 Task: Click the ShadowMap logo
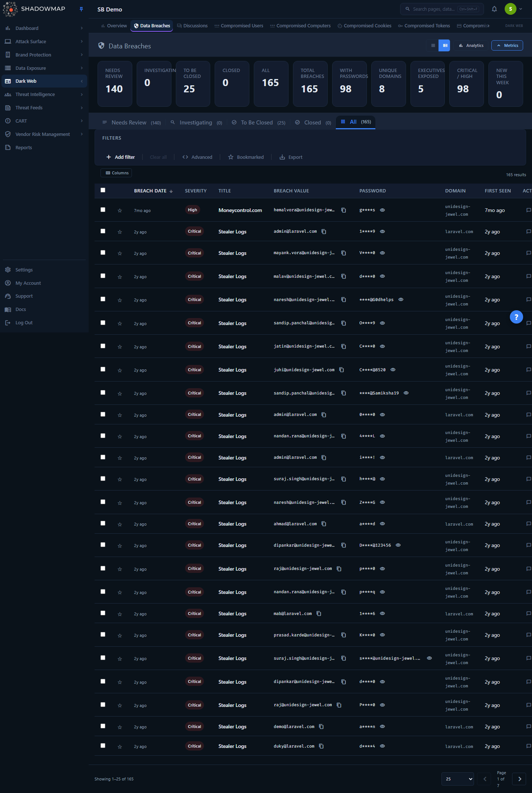34,9
